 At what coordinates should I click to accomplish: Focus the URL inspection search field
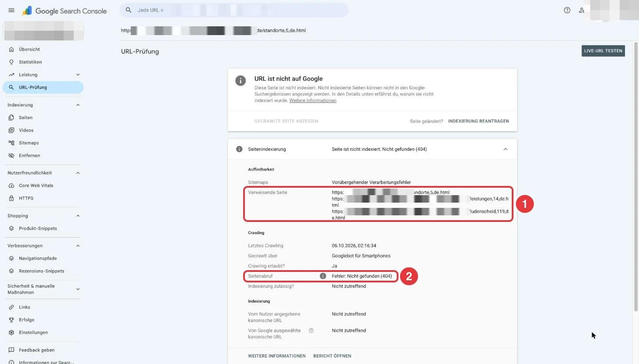tap(234, 10)
